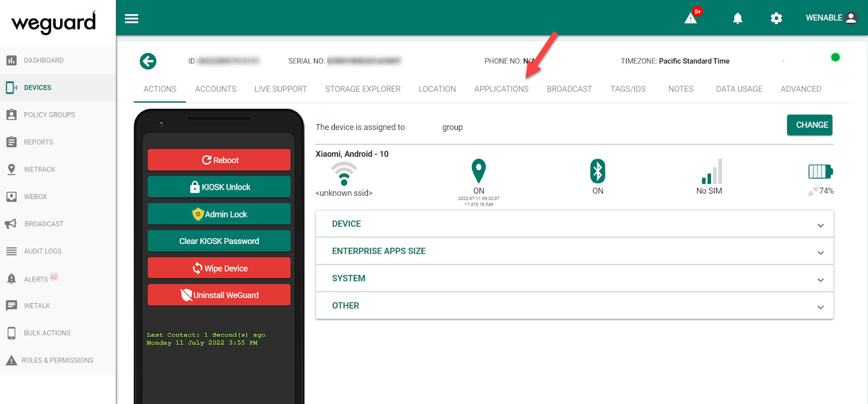Click the WeTrack location pin icon
The image size is (868, 404).
click(11, 169)
